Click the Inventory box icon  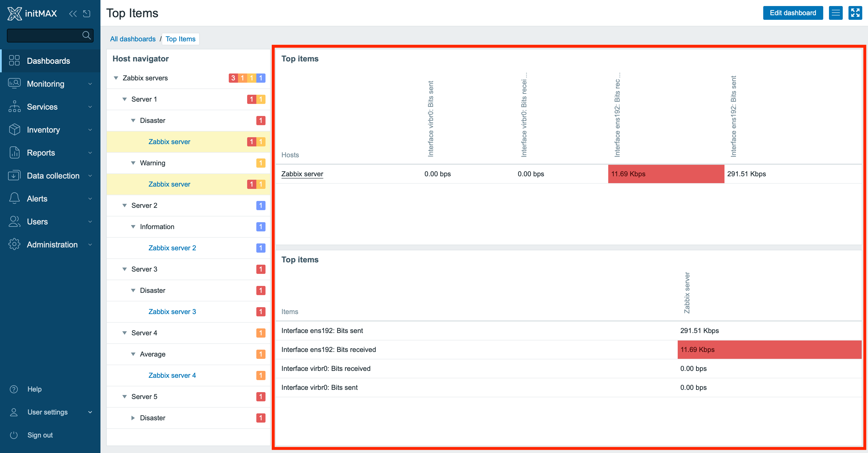point(14,129)
